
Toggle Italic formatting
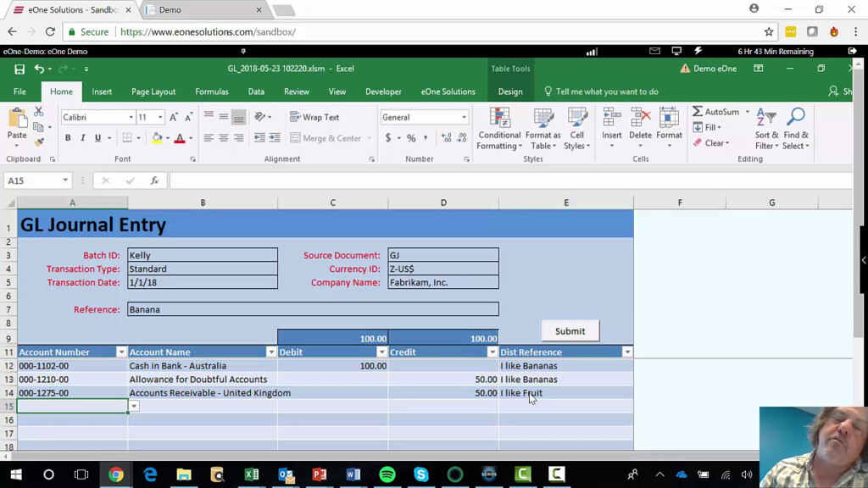tap(82, 138)
